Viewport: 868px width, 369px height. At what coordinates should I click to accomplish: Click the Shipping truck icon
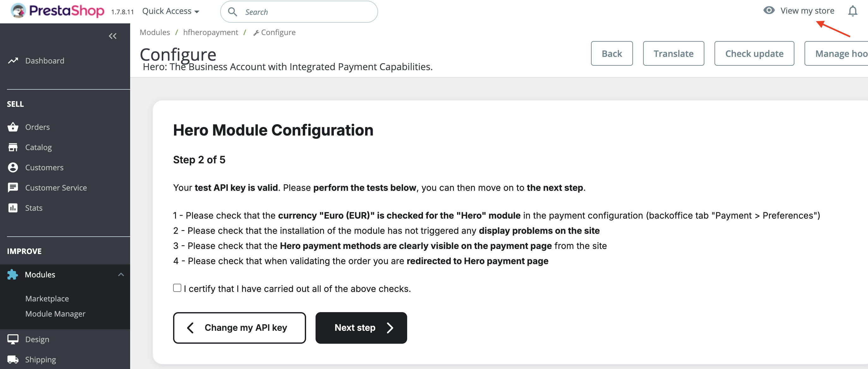point(13,360)
